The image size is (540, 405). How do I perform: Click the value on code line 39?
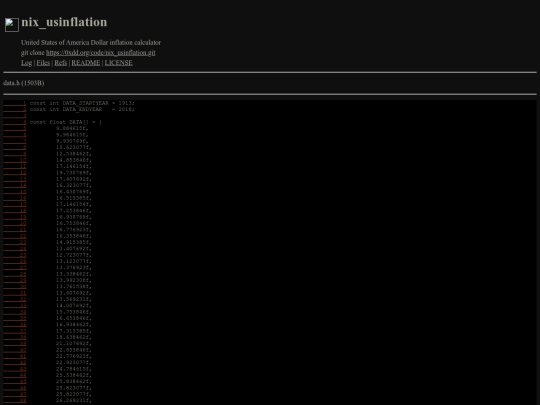(x=74, y=343)
